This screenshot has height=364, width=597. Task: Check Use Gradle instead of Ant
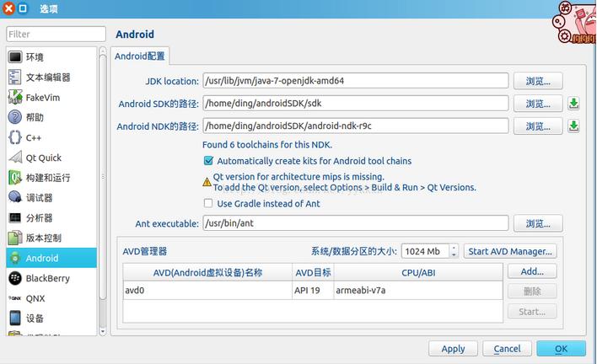(x=208, y=204)
